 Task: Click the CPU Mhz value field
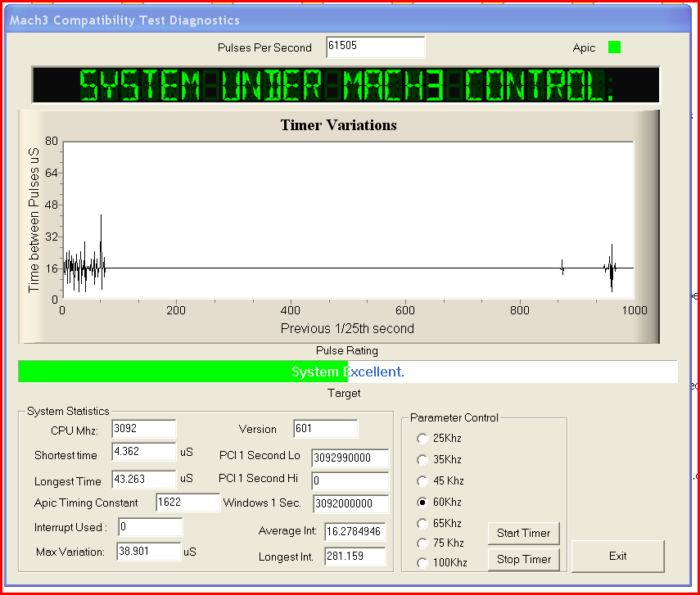[144, 429]
